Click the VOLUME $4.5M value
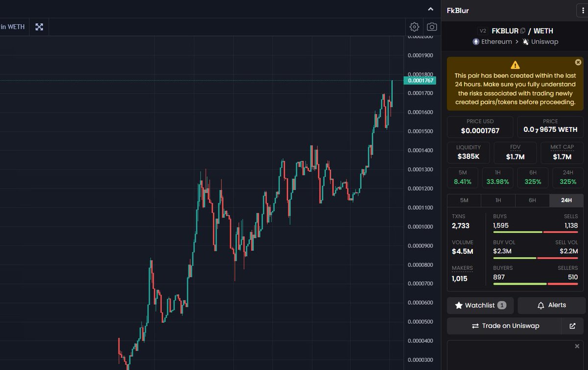The image size is (588, 370). coord(463,252)
